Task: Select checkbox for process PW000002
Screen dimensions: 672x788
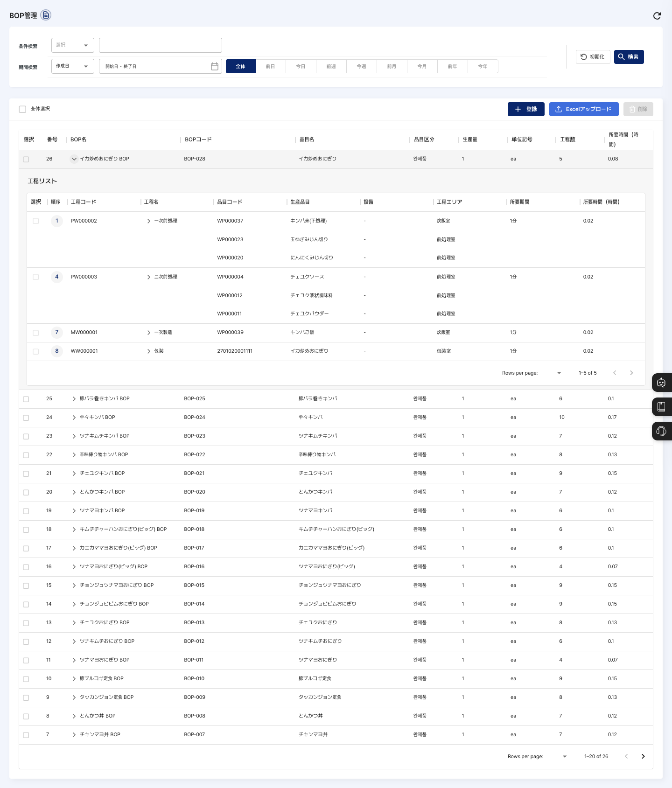Action: tap(36, 221)
